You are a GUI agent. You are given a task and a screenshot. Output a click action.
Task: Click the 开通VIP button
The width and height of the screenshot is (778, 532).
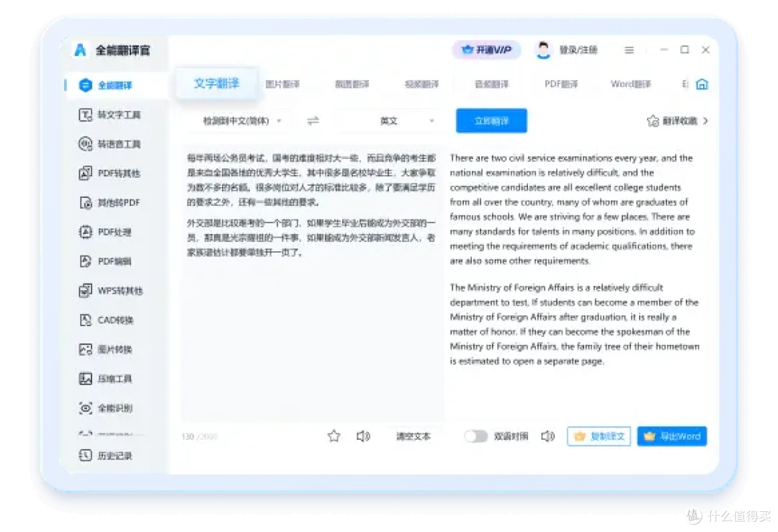(486, 50)
